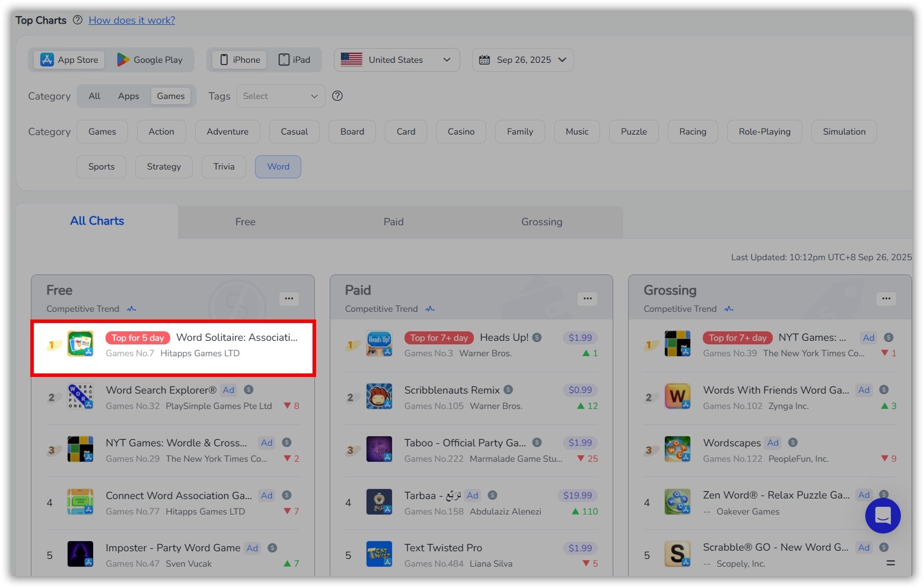Switch device to iPad
The width and height of the screenshot is (924, 588).
295,60
